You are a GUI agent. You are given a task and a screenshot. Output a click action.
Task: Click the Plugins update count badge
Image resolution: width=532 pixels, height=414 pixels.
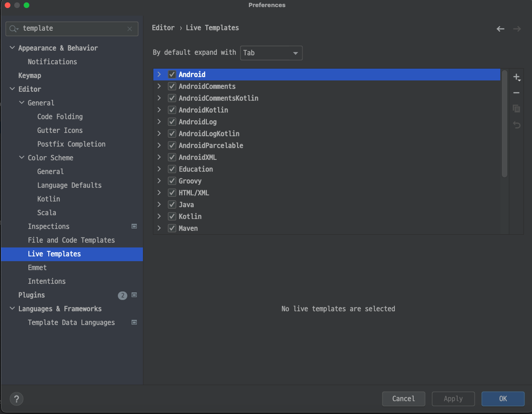123,295
